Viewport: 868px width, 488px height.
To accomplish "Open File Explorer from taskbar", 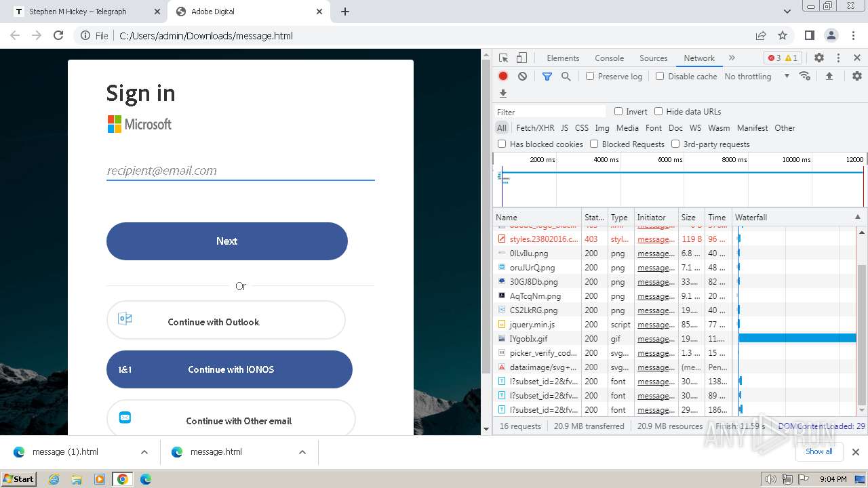I will tap(77, 479).
